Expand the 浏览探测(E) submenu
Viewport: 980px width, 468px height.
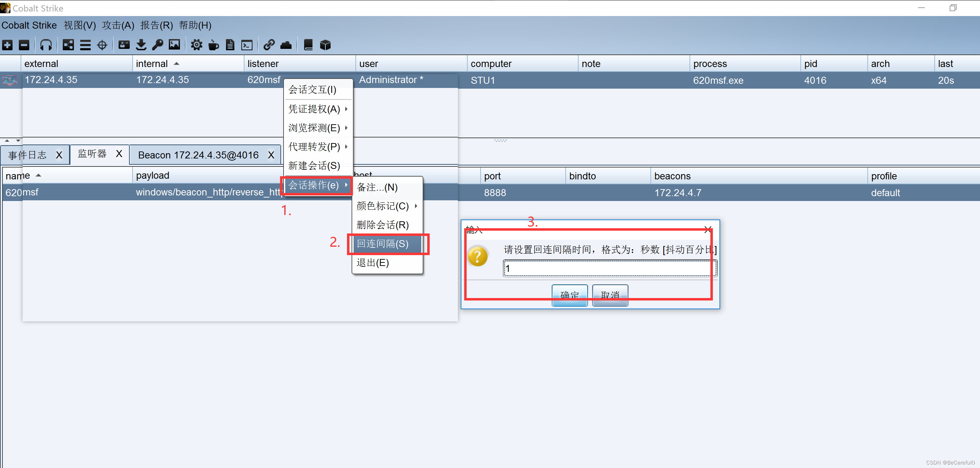click(318, 128)
